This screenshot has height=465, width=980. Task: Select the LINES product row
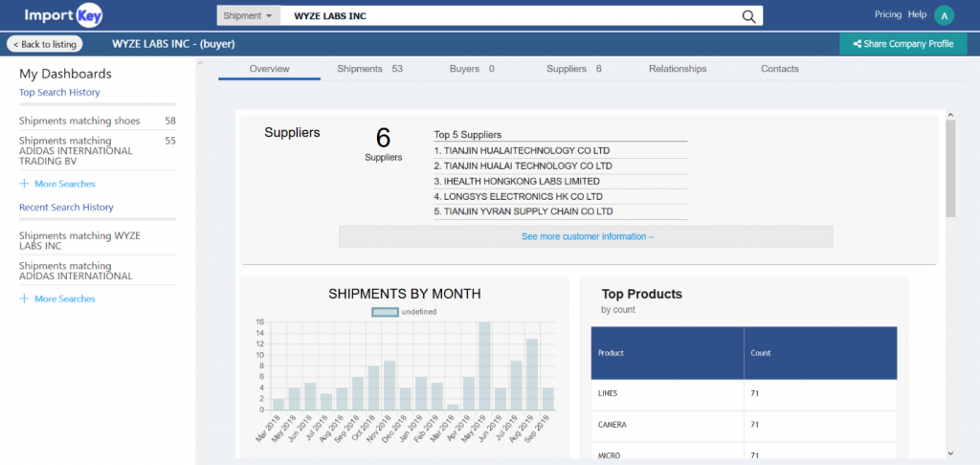coord(745,394)
